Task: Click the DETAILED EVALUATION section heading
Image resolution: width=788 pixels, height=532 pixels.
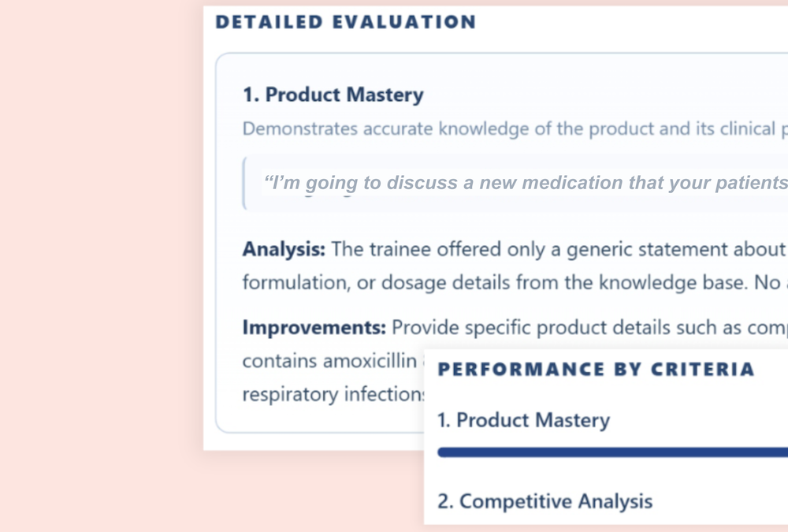Action: point(346,22)
